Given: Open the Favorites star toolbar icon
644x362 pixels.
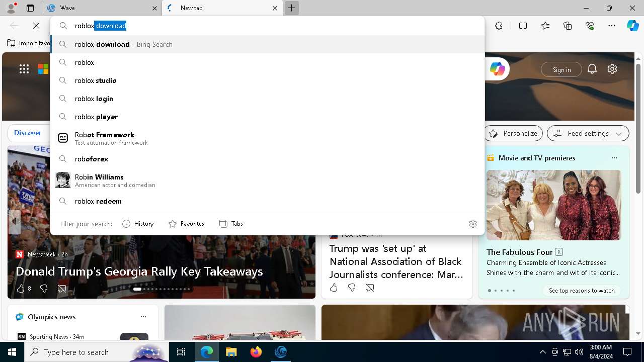Looking at the screenshot, I should tap(545, 26).
